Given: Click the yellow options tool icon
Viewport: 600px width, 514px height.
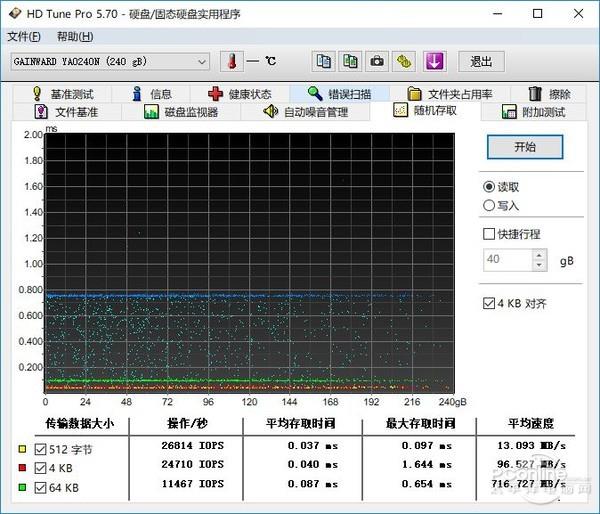Looking at the screenshot, I should [x=404, y=61].
